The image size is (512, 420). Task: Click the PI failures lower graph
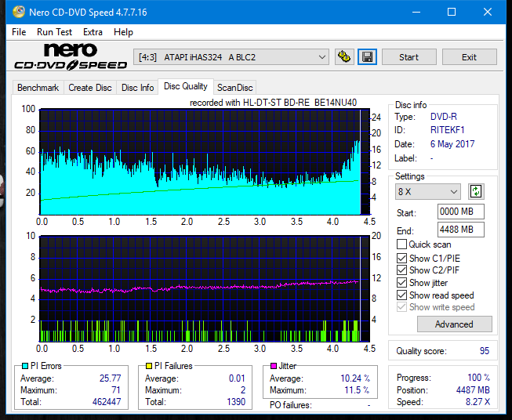point(205,288)
